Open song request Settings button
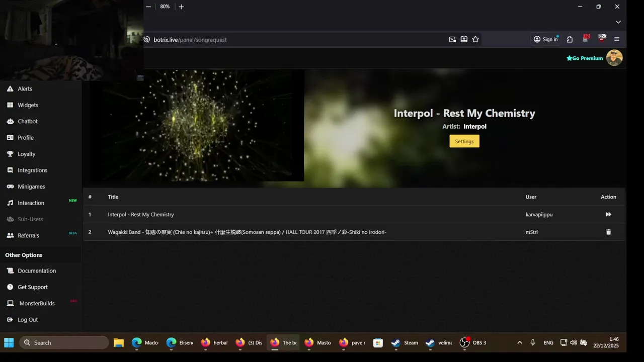Image resolution: width=644 pixels, height=362 pixels. pos(464,141)
